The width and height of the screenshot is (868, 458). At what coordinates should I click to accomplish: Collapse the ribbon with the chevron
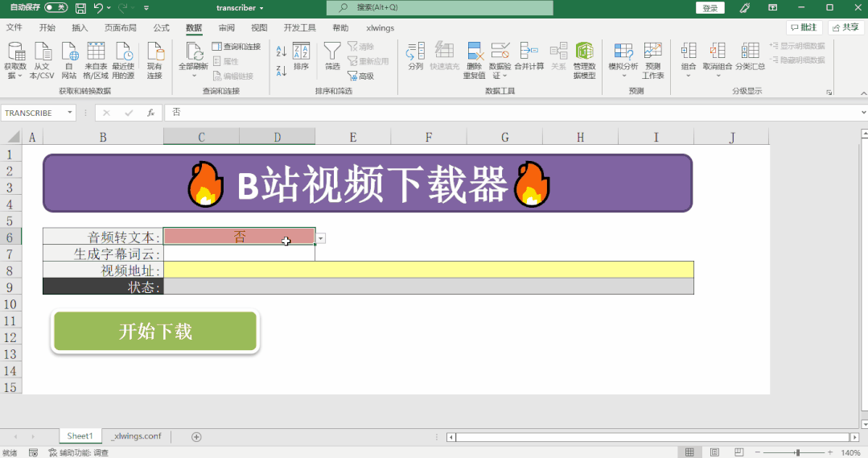[863, 93]
